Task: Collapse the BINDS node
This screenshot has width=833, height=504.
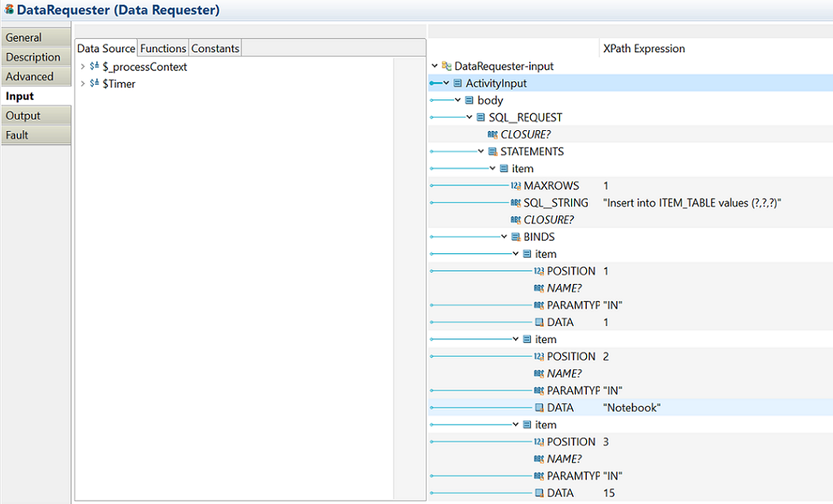Action: click(505, 237)
